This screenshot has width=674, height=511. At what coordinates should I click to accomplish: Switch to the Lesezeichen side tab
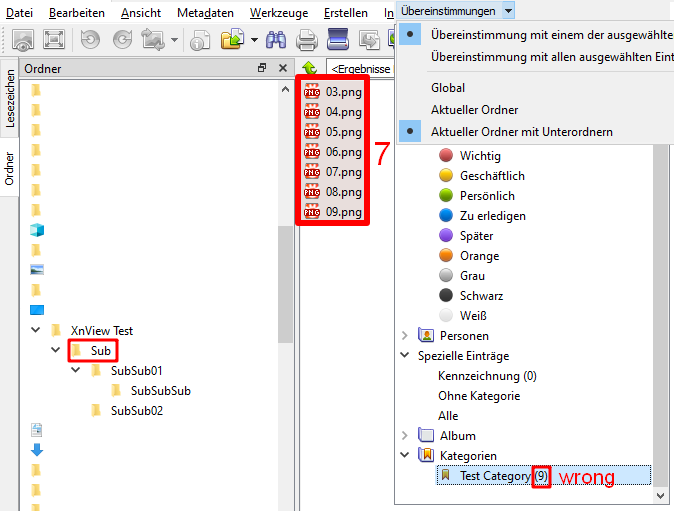click(9, 99)
